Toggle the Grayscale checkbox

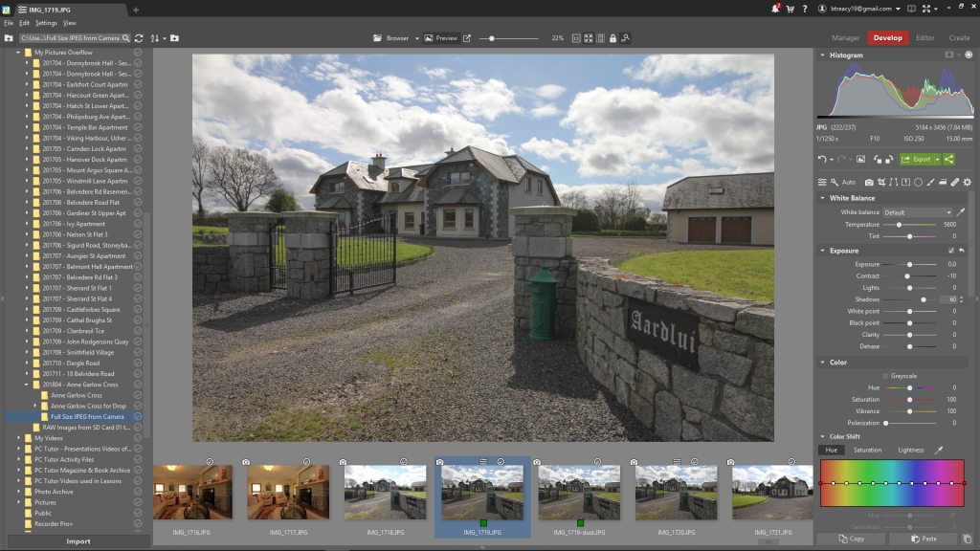coord(885,376)
